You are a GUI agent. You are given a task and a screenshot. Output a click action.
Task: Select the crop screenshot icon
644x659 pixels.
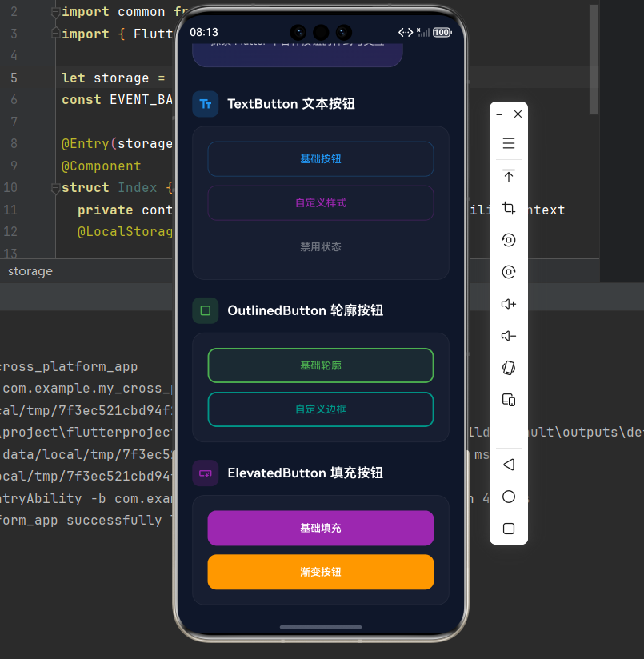[509, 208]
